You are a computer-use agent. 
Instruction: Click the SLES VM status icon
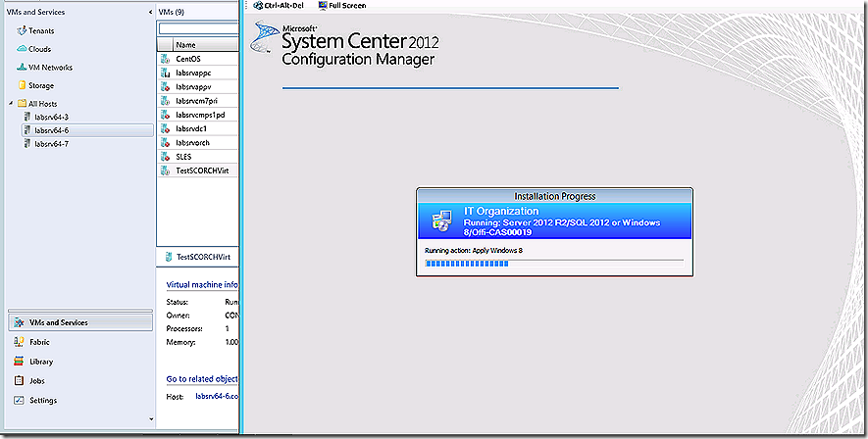[x=165, y=157]
